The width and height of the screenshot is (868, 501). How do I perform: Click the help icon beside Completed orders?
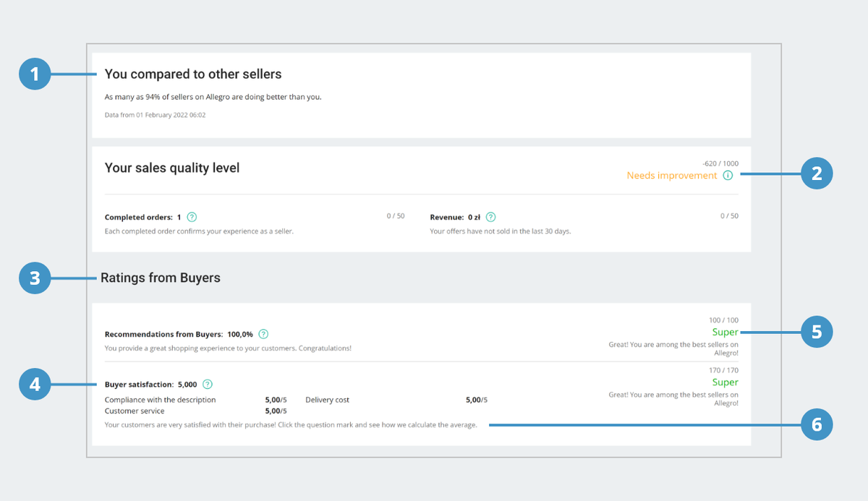[x=192, y=217]
